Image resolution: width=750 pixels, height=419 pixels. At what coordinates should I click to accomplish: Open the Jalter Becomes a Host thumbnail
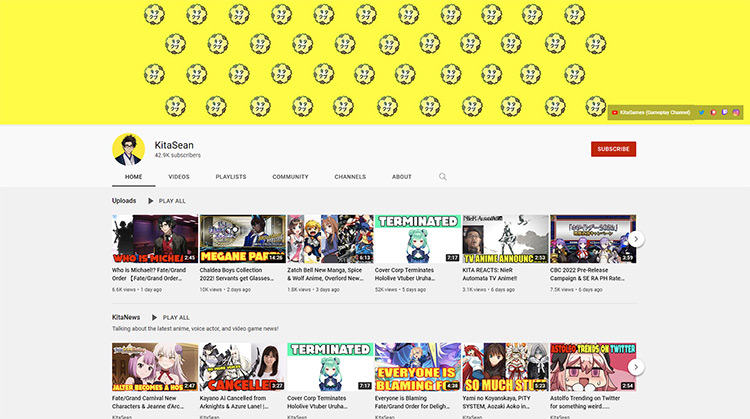(x=154, y=367)
